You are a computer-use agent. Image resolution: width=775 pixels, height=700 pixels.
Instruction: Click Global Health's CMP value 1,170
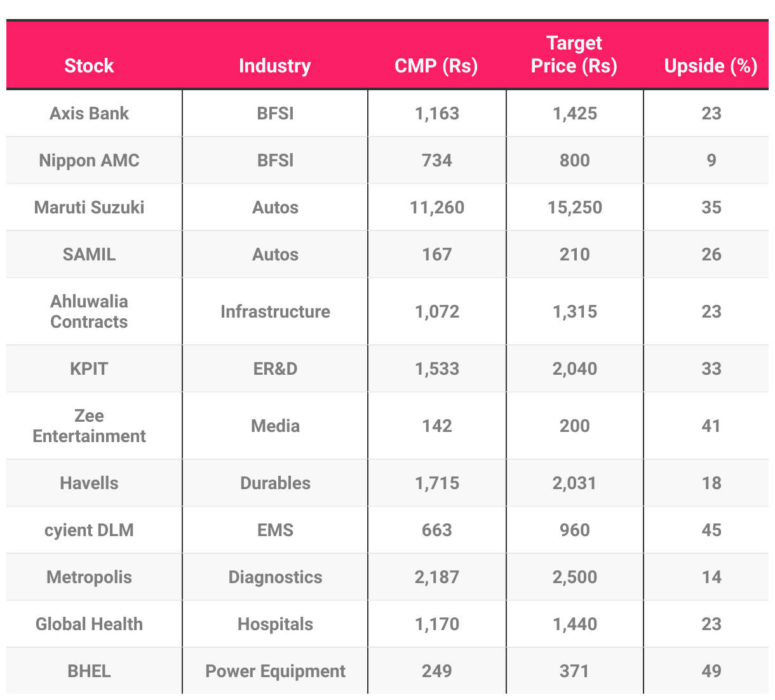click(x=437, y=624)
